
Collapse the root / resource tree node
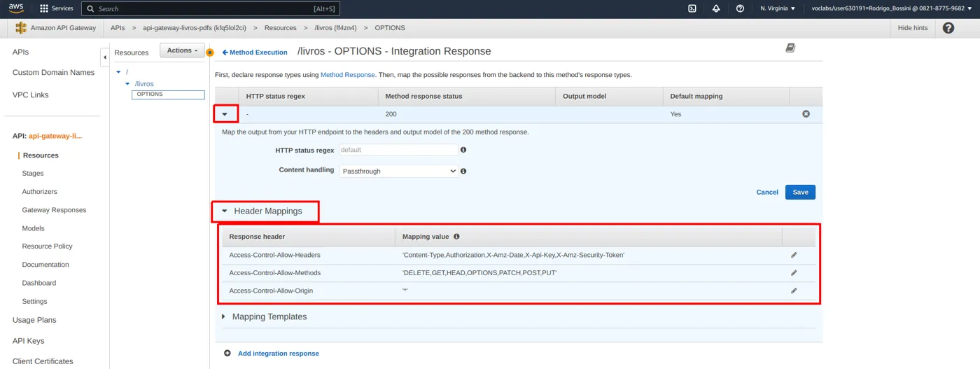pos(118,72)
